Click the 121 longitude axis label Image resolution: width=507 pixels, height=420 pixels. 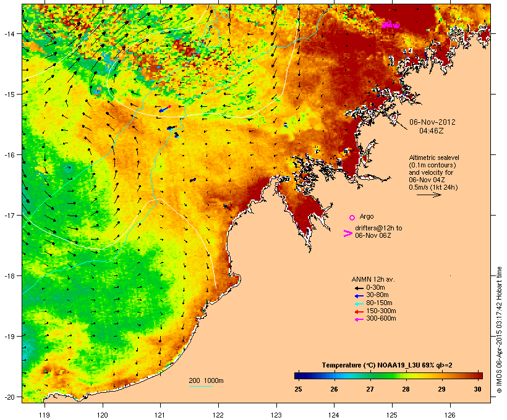160,415
